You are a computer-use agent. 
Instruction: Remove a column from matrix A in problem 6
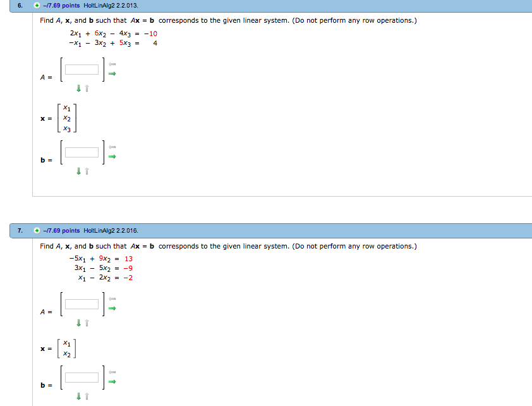coord(111,65)
